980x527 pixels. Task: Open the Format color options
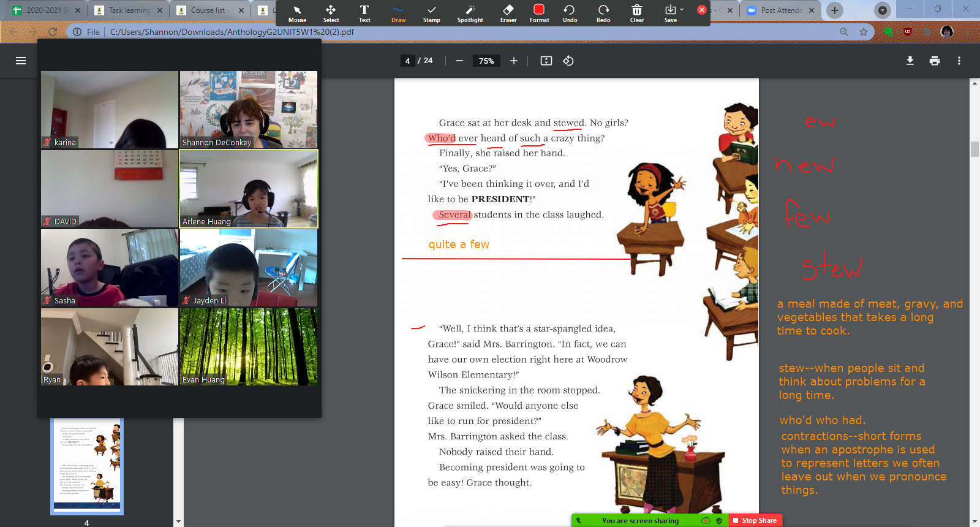pyautogui.click(x=539, y=13)
